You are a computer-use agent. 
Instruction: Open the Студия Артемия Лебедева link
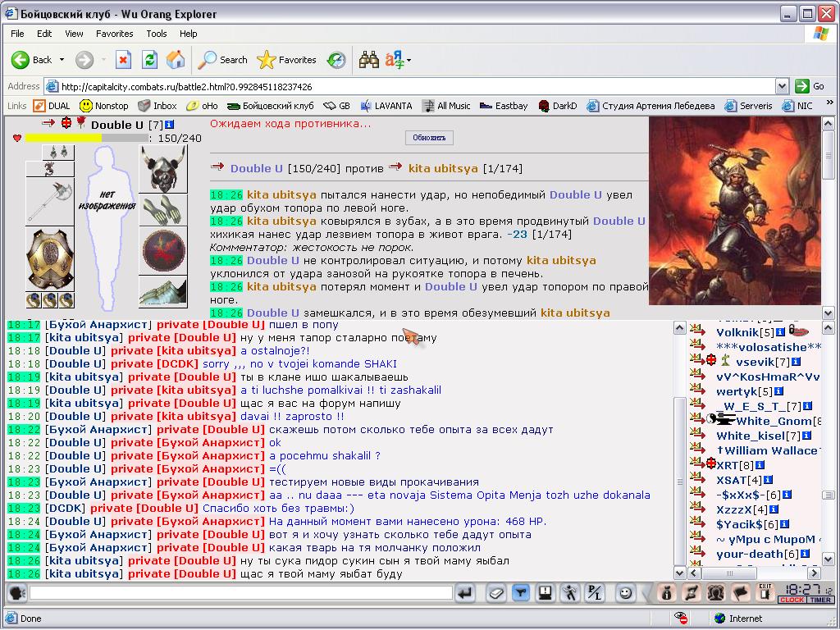651,106
